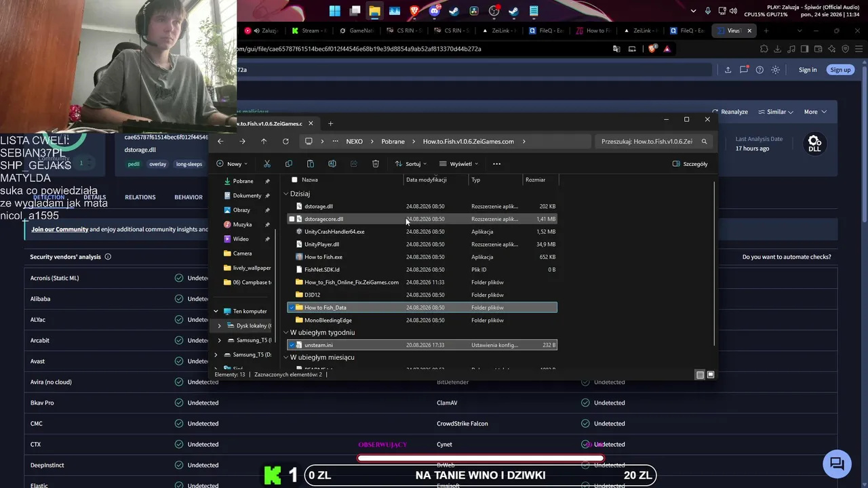Open Discord from the taskbar
868x488 pixels.
click(x=435, y=11)
